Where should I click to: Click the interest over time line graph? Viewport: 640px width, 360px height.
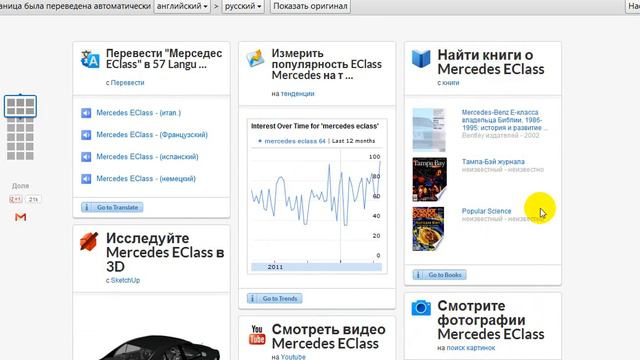pos(316,194)
